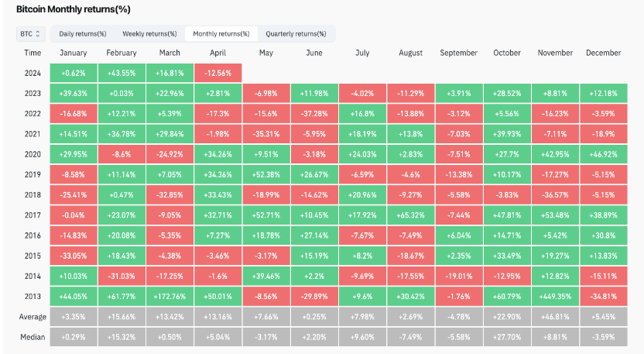Click the Median row label
644x354 pixels.
tap(33, 337)
